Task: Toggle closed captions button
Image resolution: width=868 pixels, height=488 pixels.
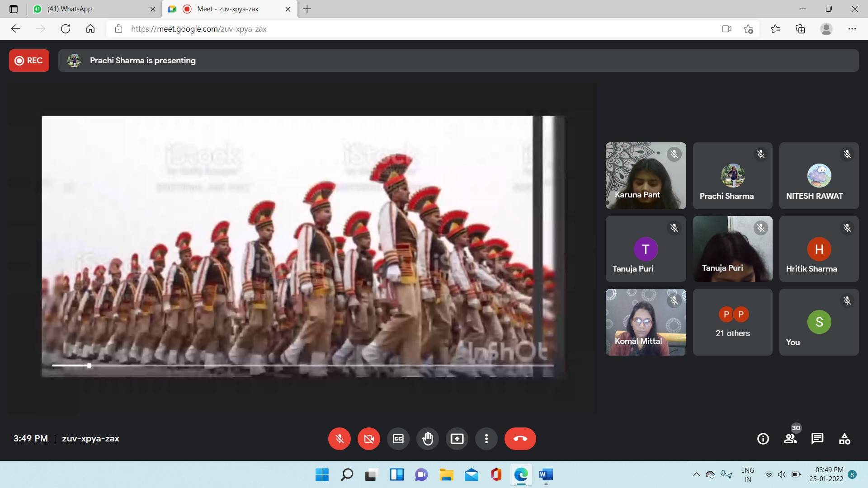Action: (x=398, y=439)
